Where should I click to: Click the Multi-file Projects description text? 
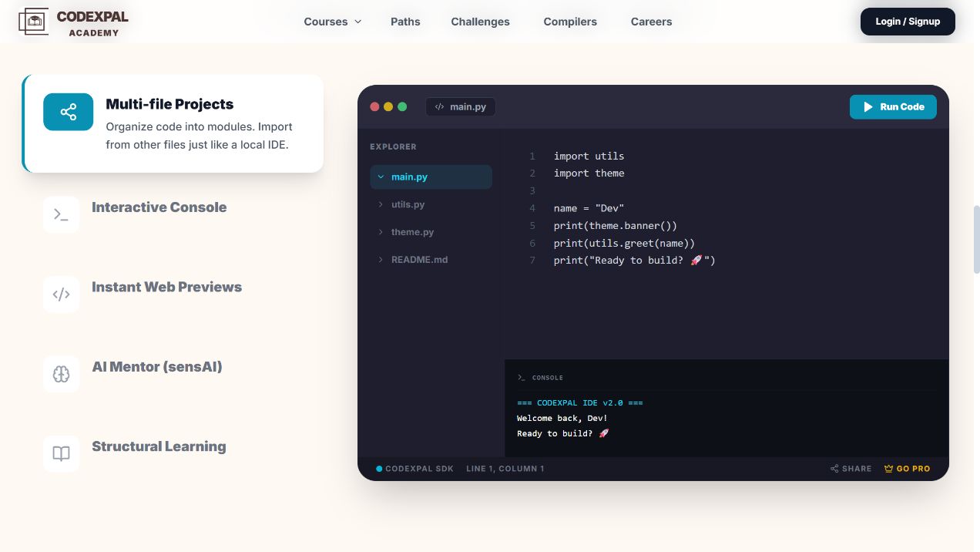coord(200,136)
